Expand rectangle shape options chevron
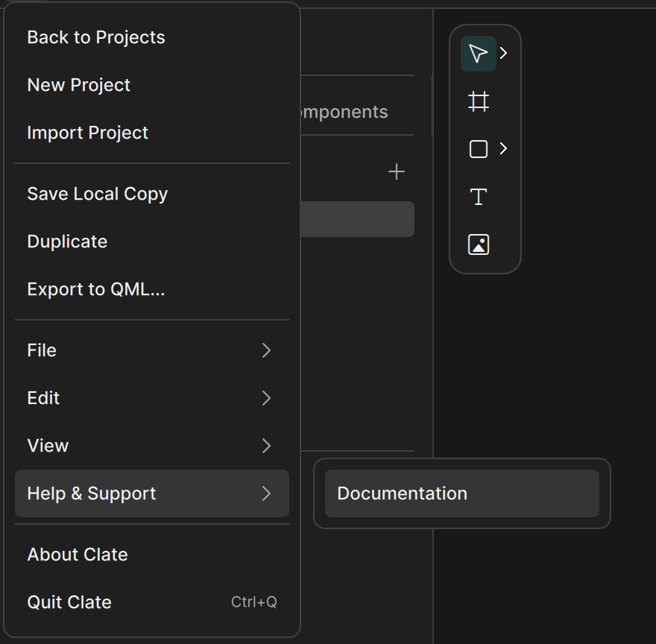This screenshot has height=644, width=656. click(504, 148)
